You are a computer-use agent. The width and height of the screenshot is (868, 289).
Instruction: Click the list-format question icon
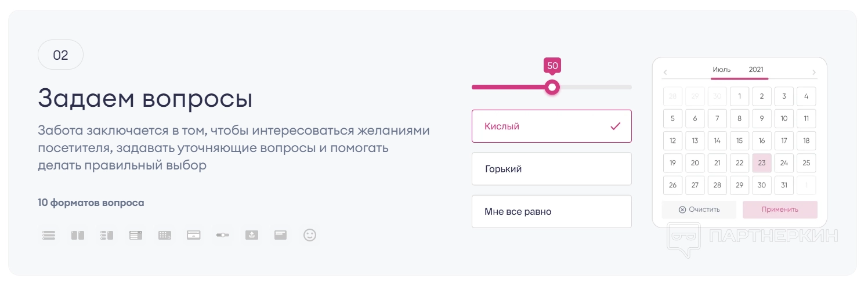[49, 235]
